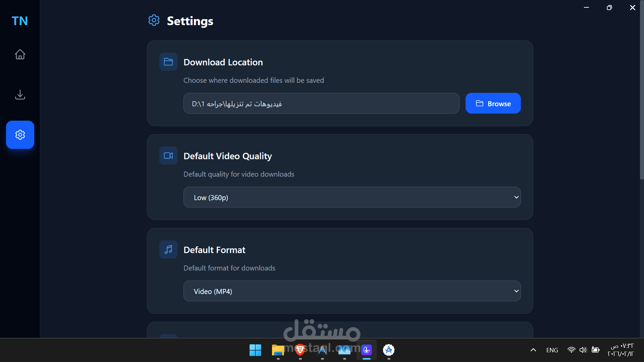Open the volume control in system tray

[583, 350]
